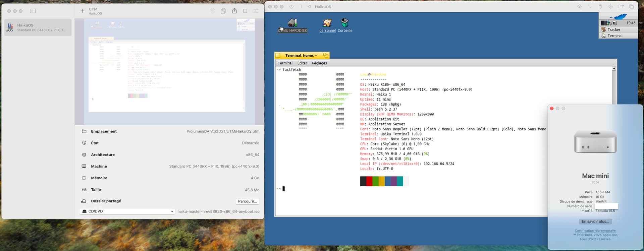The width and height of the screenshot is (644, 251).
Task: Delete the HaikuOS virtual machine with trash icon
Action: [x=212, y=11]
